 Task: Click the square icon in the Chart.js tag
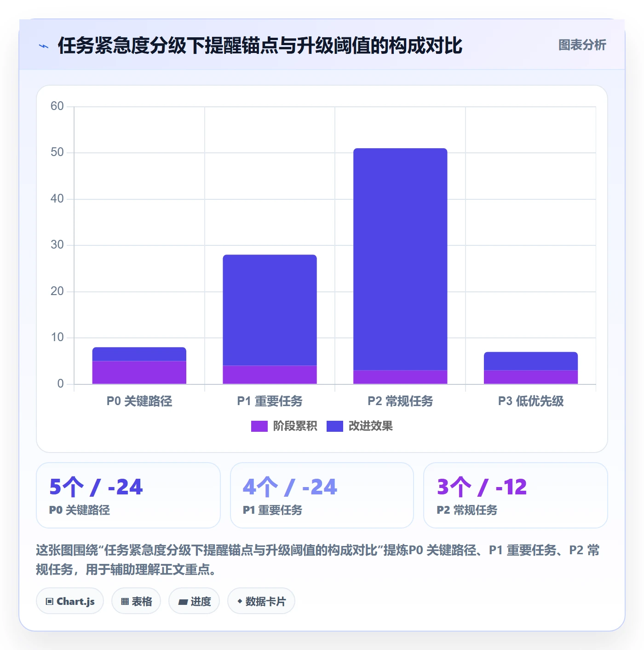(50, 601)
